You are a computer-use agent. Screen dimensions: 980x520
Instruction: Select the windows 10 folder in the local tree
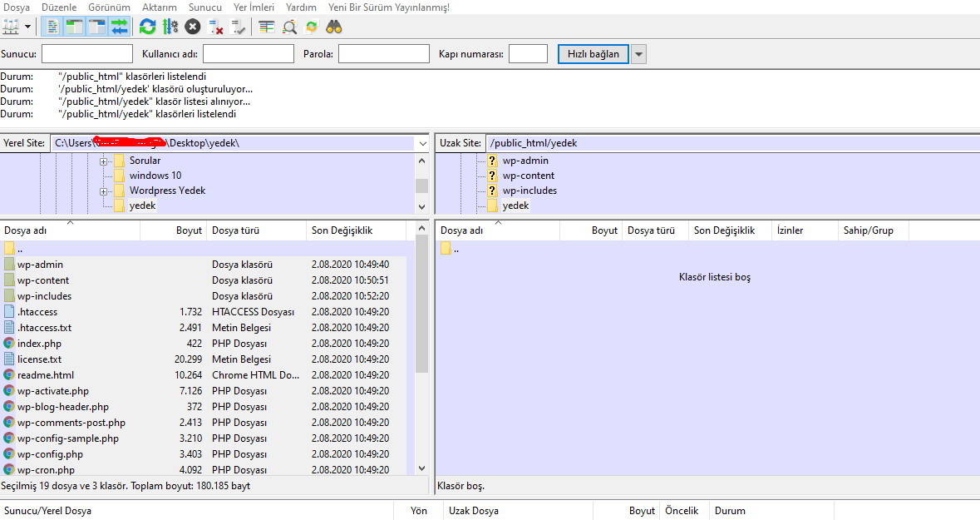[155, 176]
